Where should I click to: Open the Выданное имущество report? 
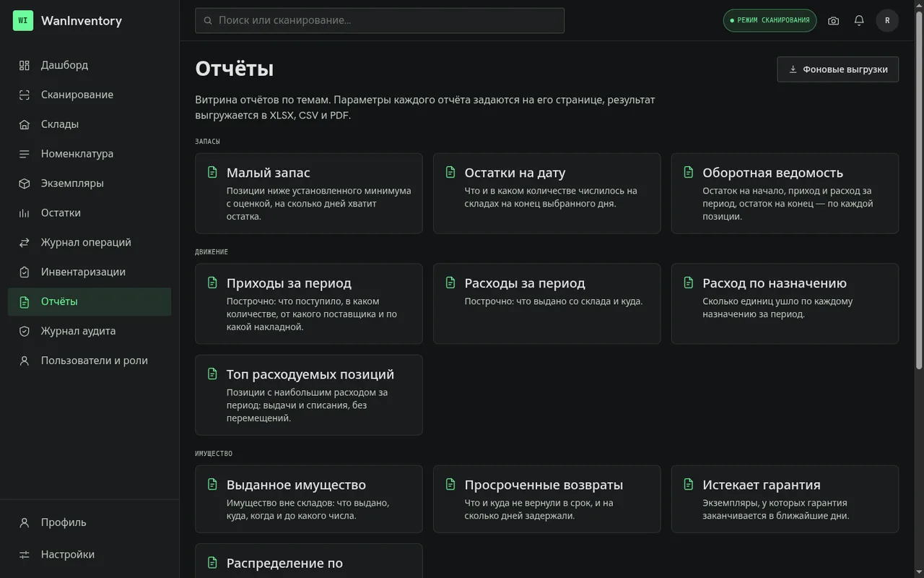coord(309,499)
